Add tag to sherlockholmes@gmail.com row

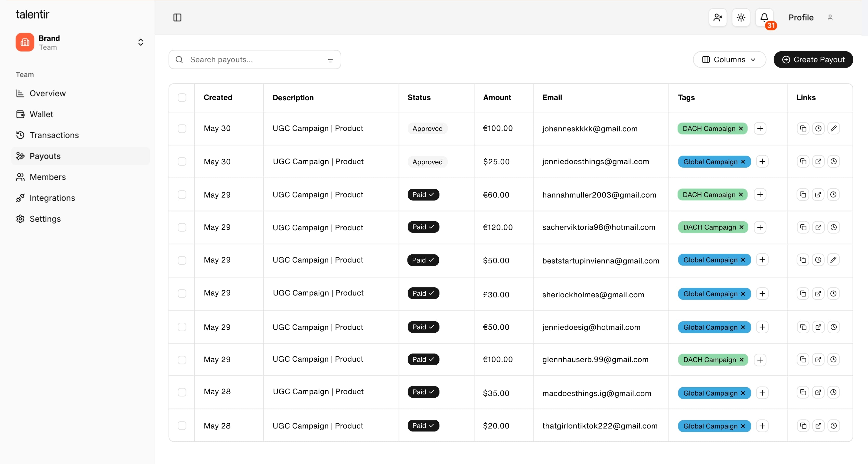tap(762, 294)
